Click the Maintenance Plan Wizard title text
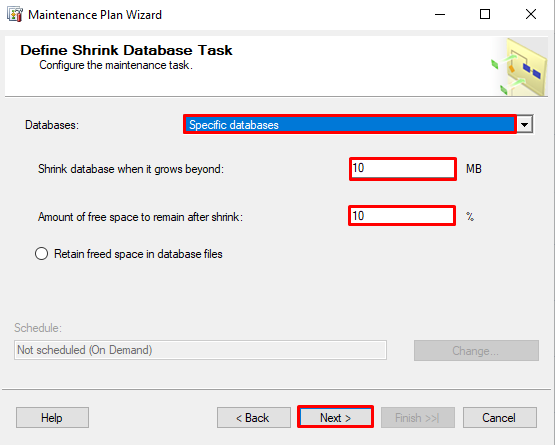The height and width of the screenshot is (445, 555). (x=95, y=15)
